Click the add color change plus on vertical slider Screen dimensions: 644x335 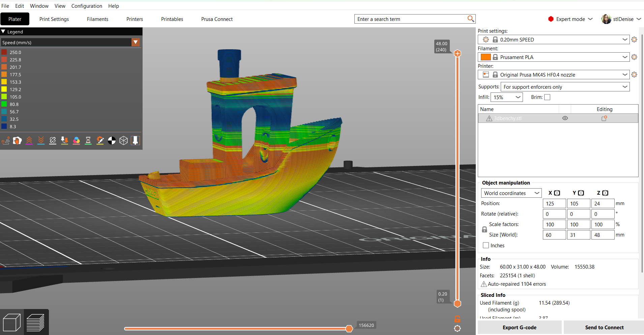(x=458, y=53)
